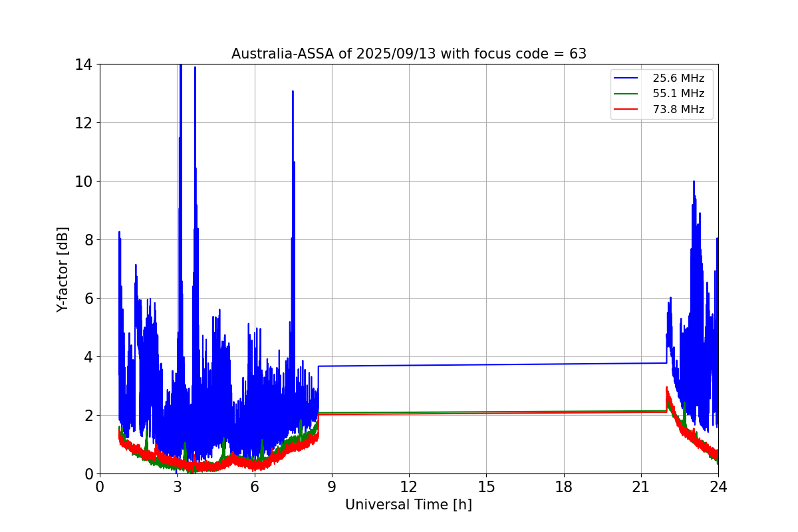
Task: Select the '55.1 MHz' legend label
Action: point(678,94)
